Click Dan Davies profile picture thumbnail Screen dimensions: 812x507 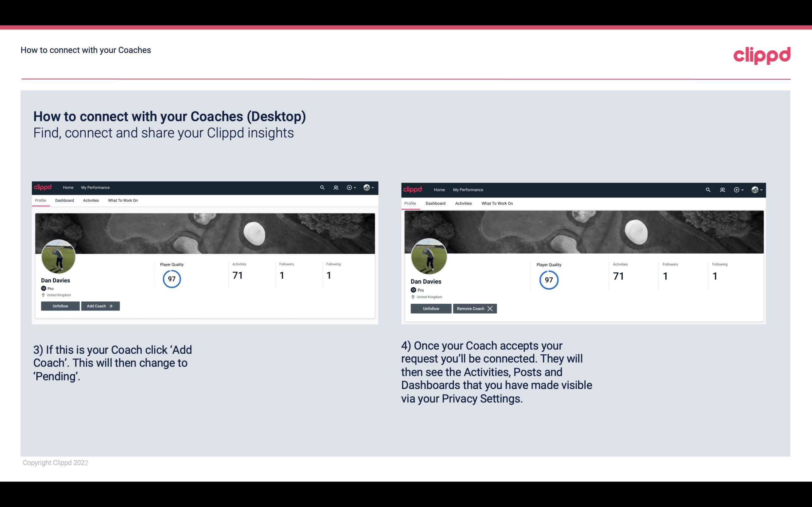[59, 255]
